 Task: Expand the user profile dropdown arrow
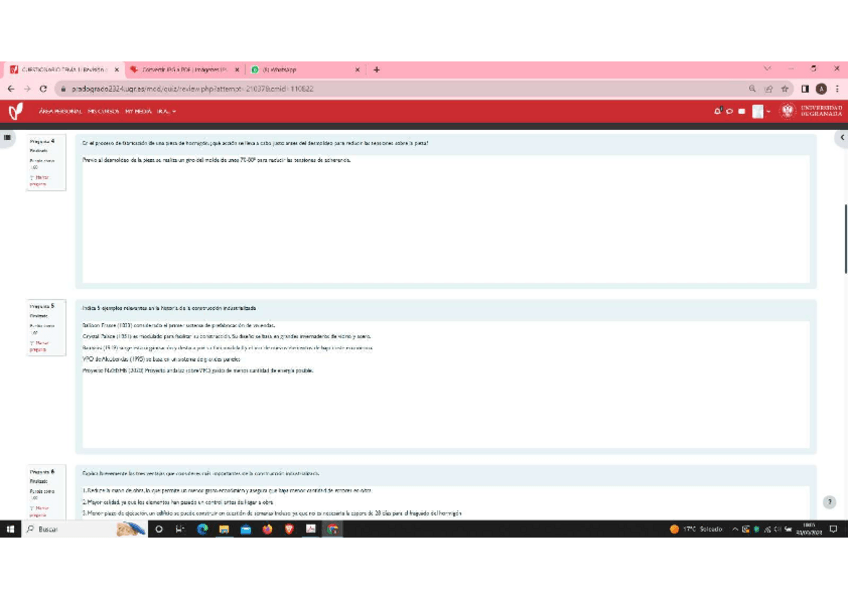[768, 111]
